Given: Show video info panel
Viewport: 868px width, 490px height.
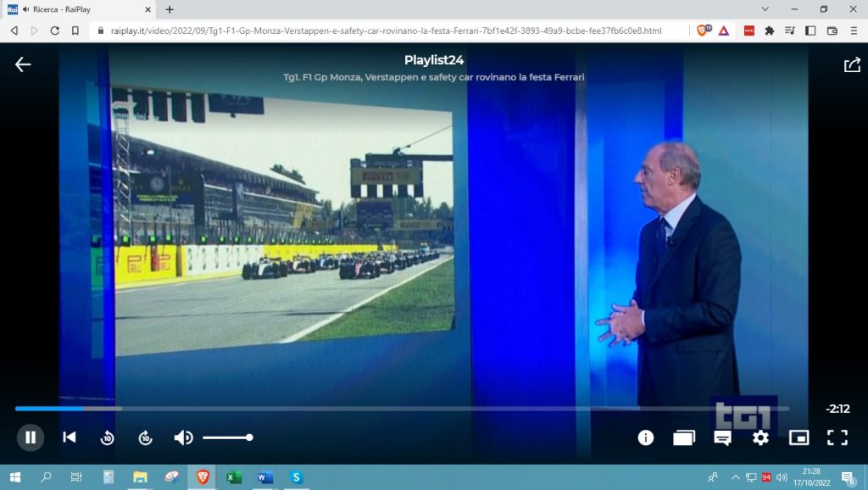Looking at the screenshot, I should [x=646, y=437].
